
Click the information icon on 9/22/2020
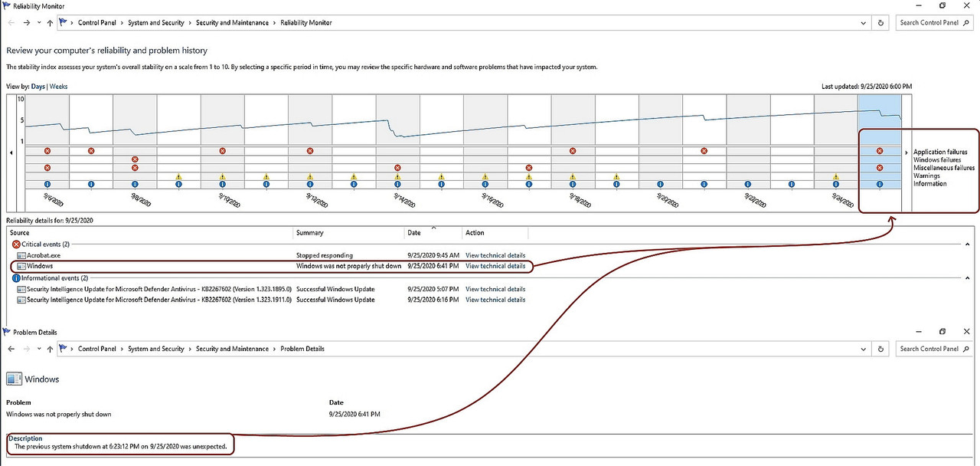click(748, 184)
